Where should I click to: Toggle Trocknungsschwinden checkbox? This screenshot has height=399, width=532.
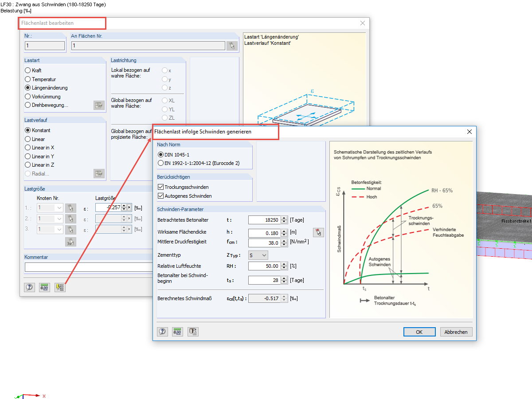pos(161,187)
